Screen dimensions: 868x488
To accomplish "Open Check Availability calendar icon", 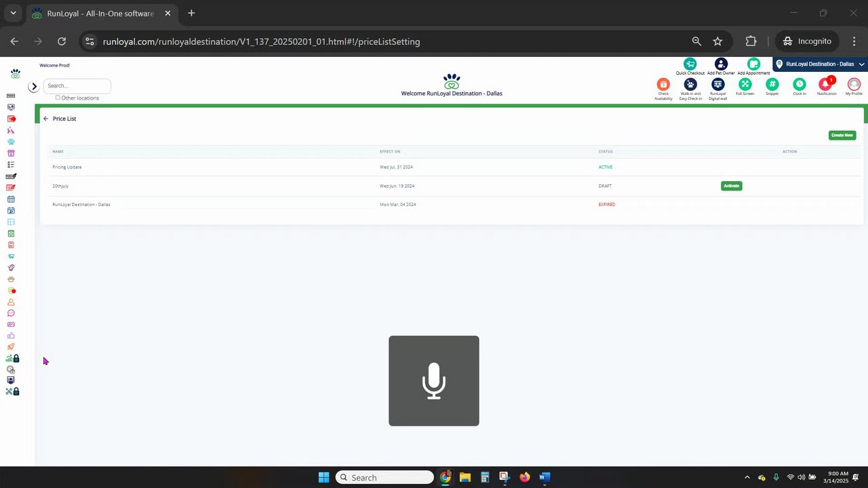I will click(x=663, y=84).
